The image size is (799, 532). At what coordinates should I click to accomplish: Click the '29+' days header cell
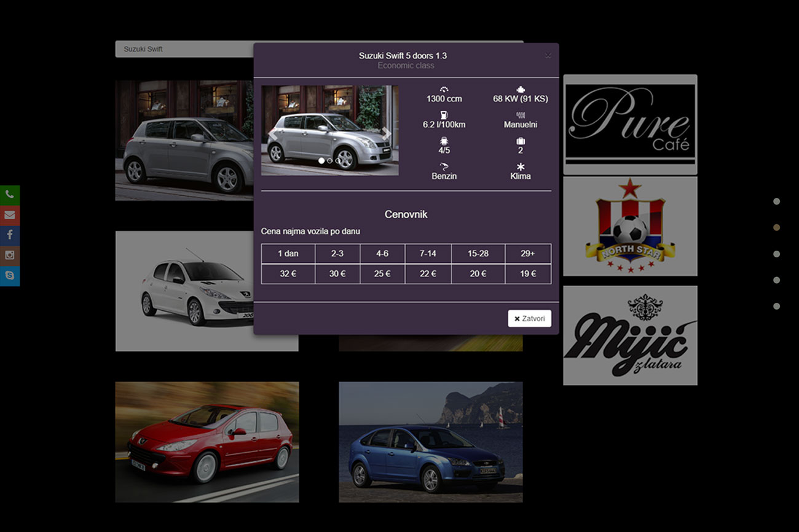528,254
